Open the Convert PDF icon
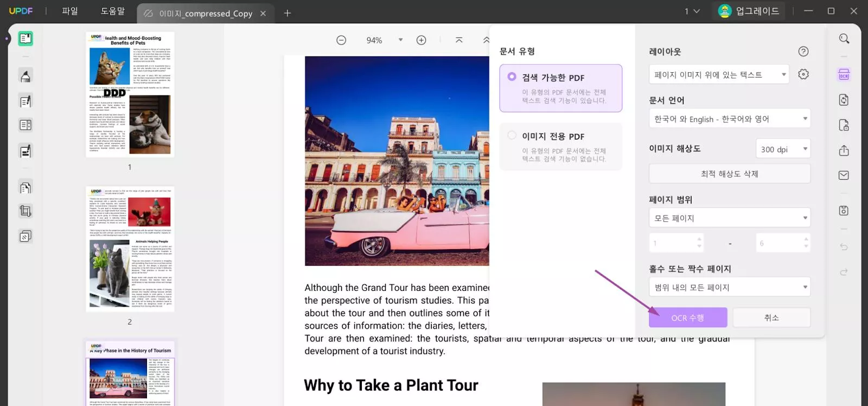Image resolution: width=868 pixels, height=406 pixels. (x=844, y=100)
